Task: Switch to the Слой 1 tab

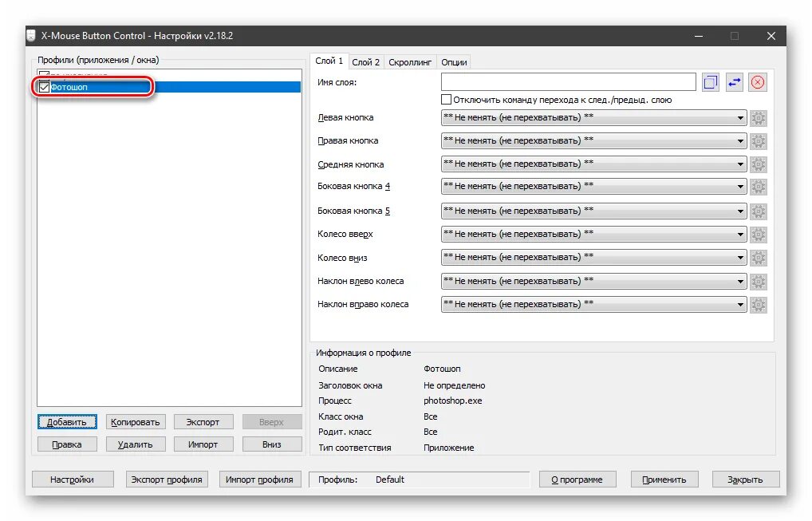Action: [329, 61]
